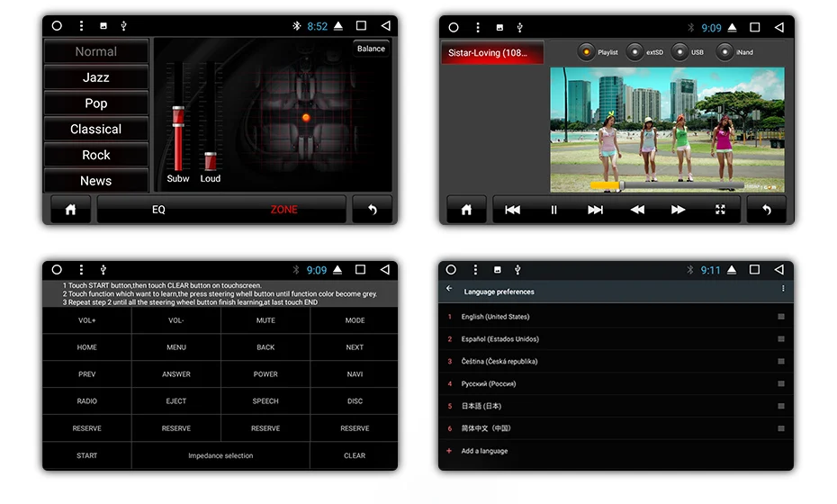Click the drag handle for Русский (Россия)
The width and height of the screenshot is (837, 504).
coord(781,384)
